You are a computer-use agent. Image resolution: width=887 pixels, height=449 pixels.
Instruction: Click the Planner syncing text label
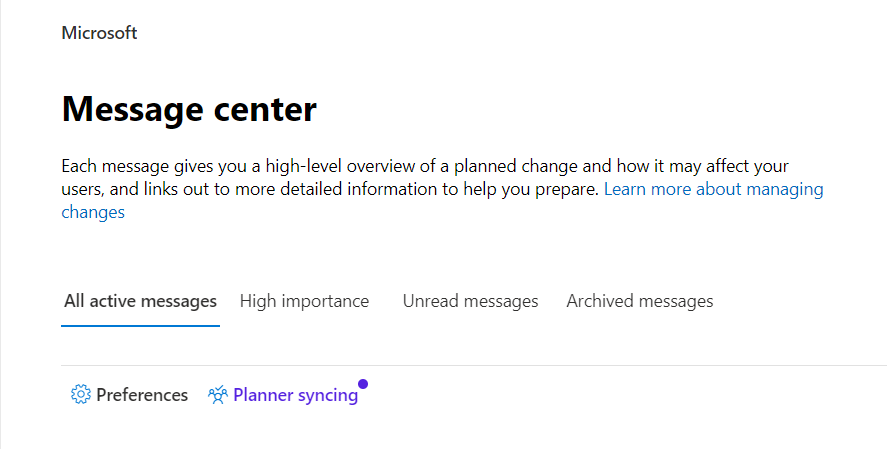coord(295,395)
